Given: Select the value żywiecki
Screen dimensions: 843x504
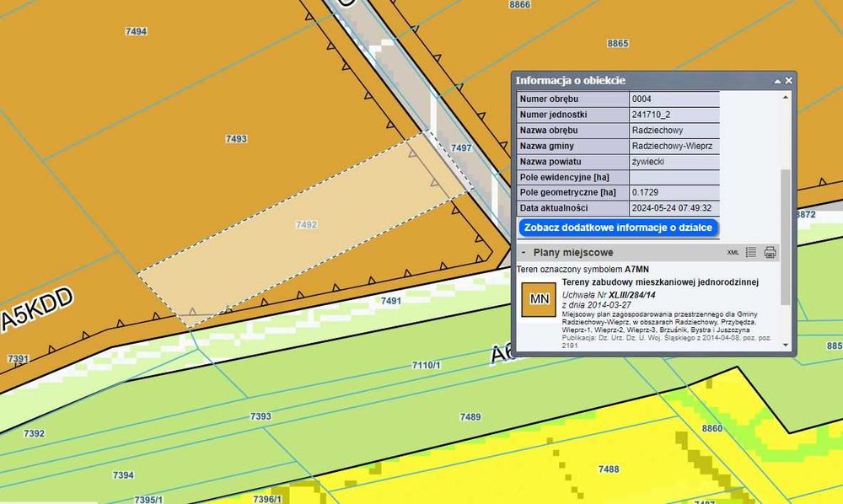Looking at the screenshot, I should pos(647,161).
